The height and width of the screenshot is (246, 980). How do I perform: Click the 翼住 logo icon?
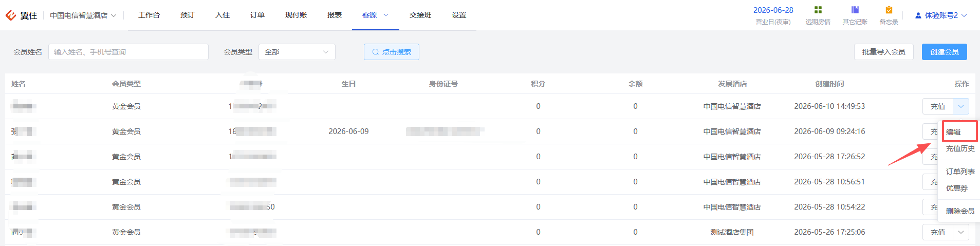pyautogui.click(x=10, y=15)
